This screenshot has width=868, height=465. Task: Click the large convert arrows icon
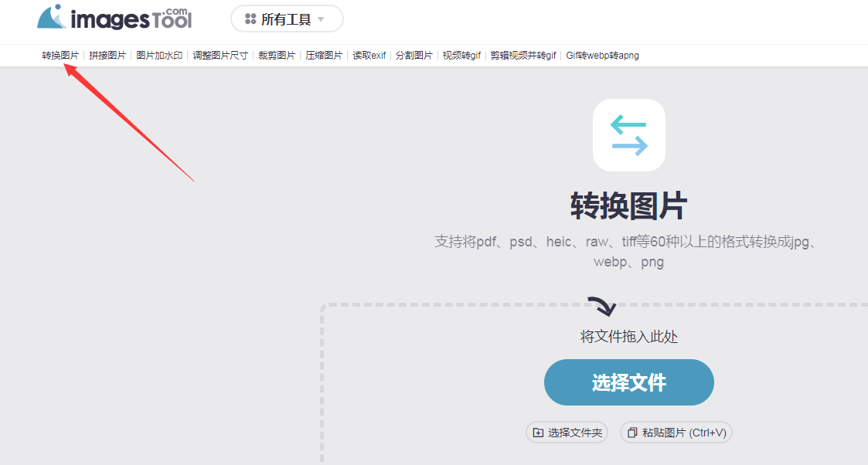tap(628, 135)
